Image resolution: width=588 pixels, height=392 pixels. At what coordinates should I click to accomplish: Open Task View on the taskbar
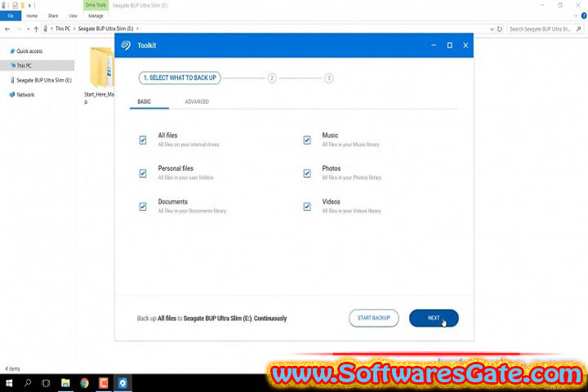point(46,383)
